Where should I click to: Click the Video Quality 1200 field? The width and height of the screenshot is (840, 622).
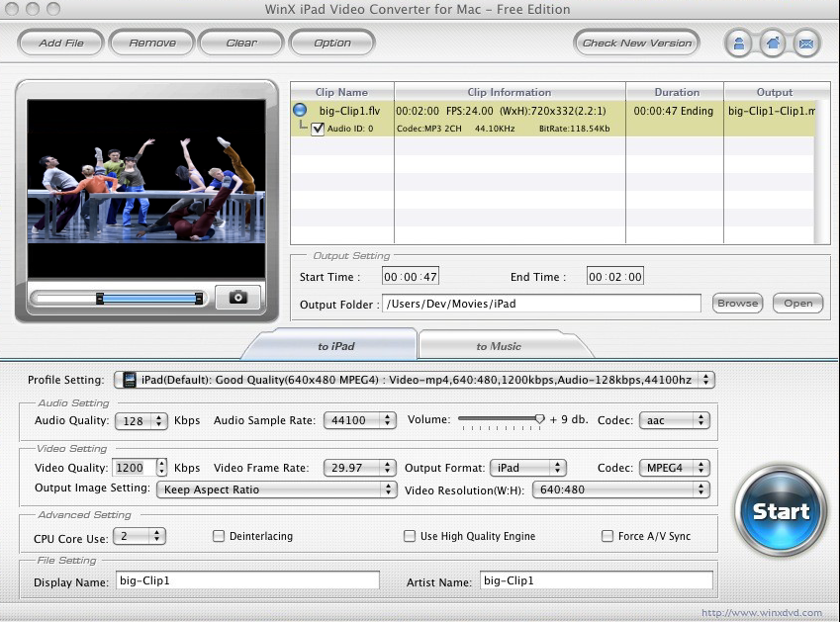(x=135, y=468)
